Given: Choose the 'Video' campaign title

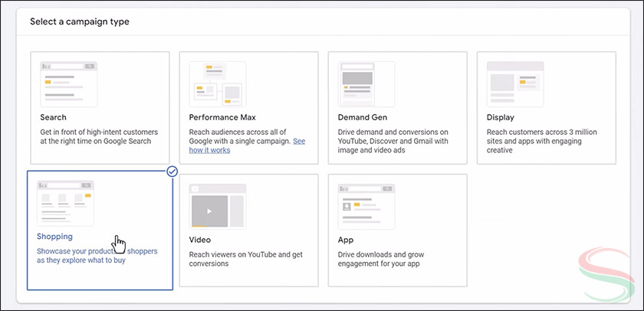Looking at the screenshot, I should pyautogui.click(x=200, y=240).
